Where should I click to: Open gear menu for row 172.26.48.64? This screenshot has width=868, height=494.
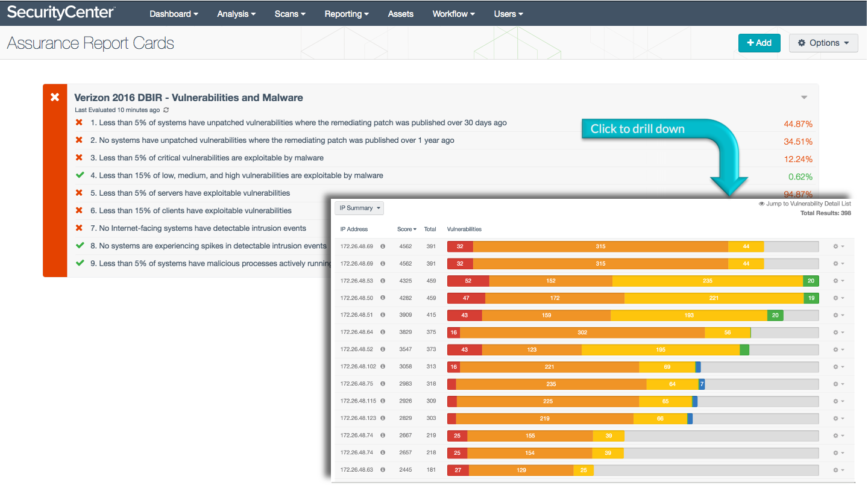[838, 332]
